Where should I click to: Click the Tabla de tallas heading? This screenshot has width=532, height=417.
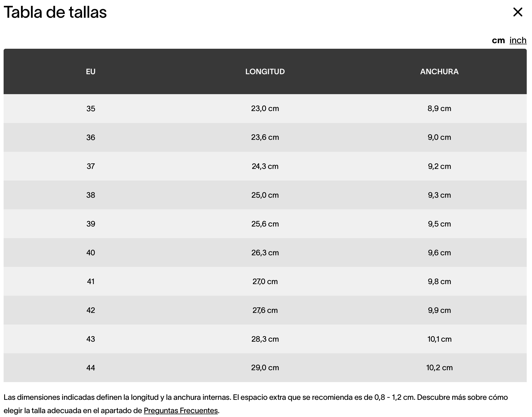[55, 12]
